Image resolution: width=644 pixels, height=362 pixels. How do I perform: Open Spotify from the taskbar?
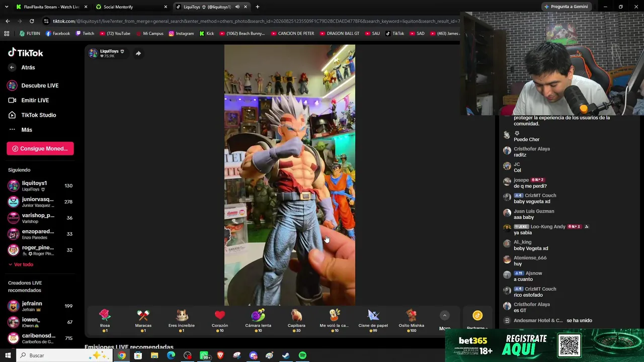pyautogui.click(x=302, y=355)
